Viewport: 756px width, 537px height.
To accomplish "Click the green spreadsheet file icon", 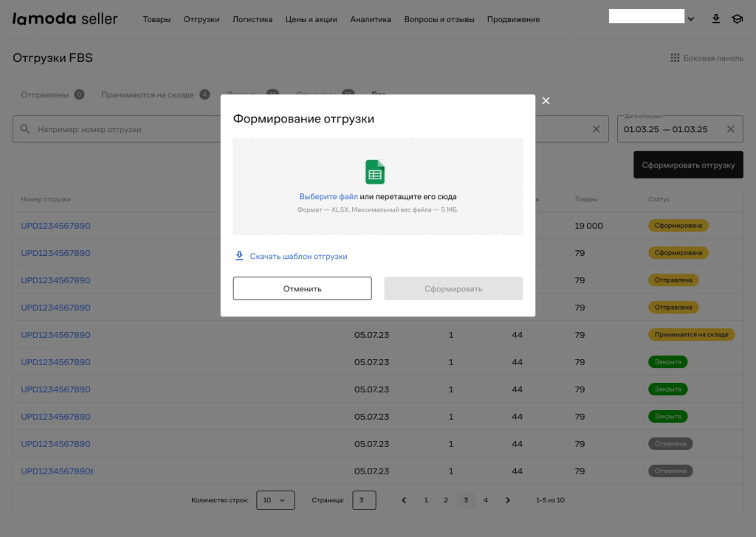I will [x=375, y=172].
